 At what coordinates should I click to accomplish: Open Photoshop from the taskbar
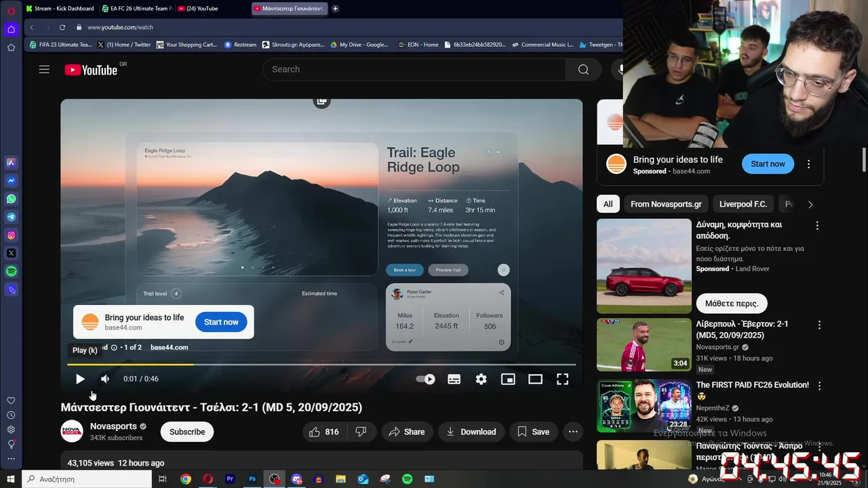point(252,479)
